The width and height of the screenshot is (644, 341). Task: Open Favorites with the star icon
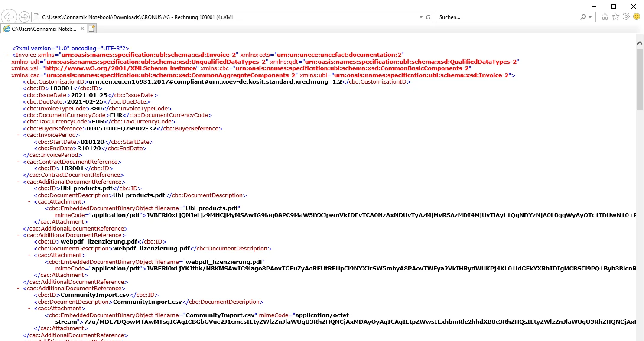coord(615,17)
